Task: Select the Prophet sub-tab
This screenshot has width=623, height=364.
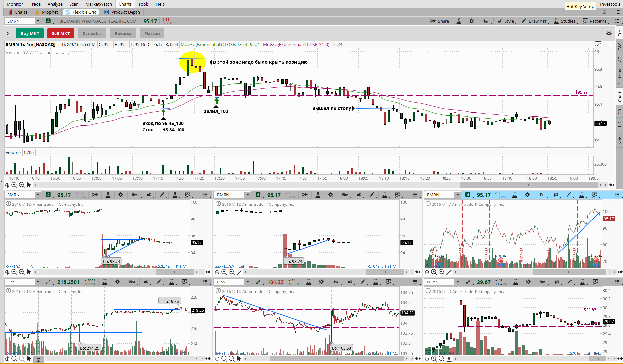Action: tap(46, 12)
